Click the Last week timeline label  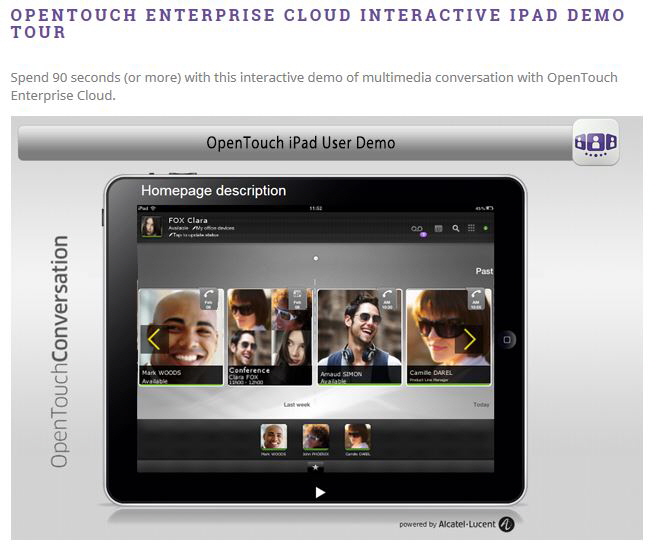click(x=297, y=405)
